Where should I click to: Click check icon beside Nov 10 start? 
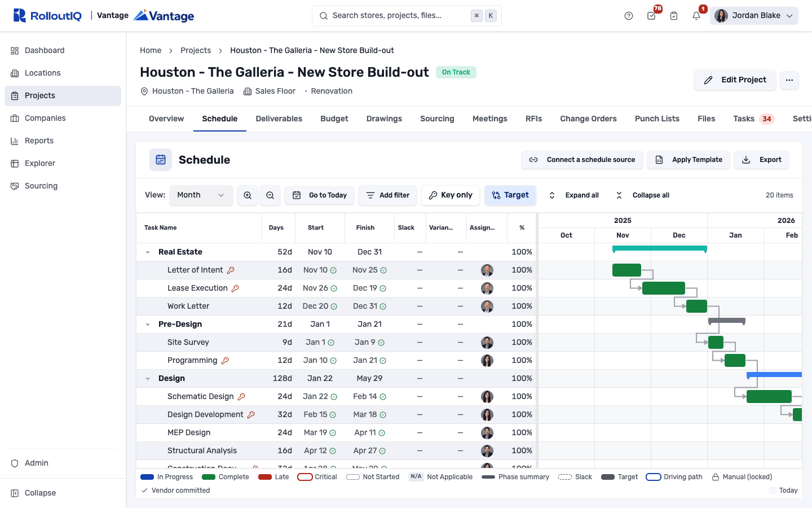pos(333,270)
